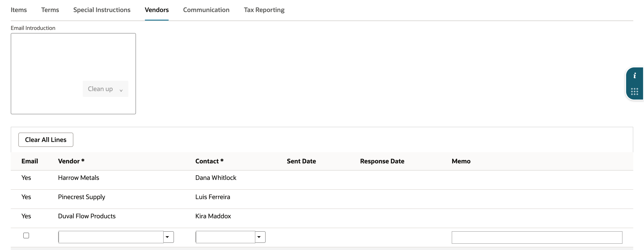Open the Clean up dropdown

point(106,89)
